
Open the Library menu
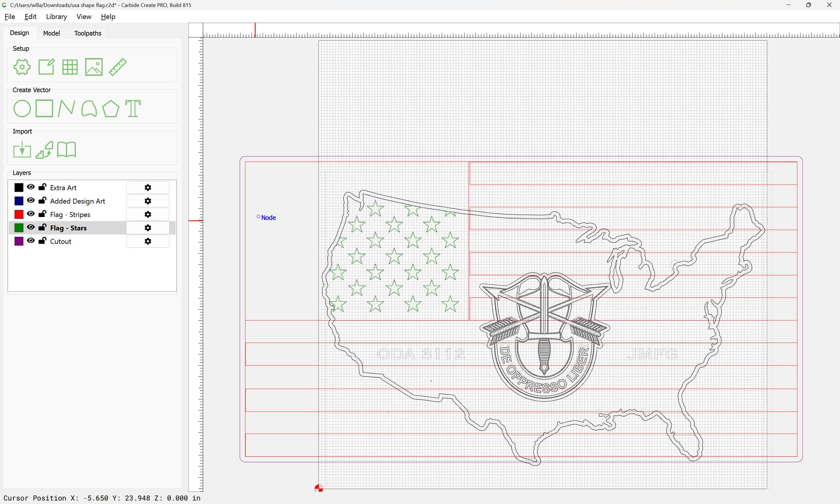[x=56, y=17]
